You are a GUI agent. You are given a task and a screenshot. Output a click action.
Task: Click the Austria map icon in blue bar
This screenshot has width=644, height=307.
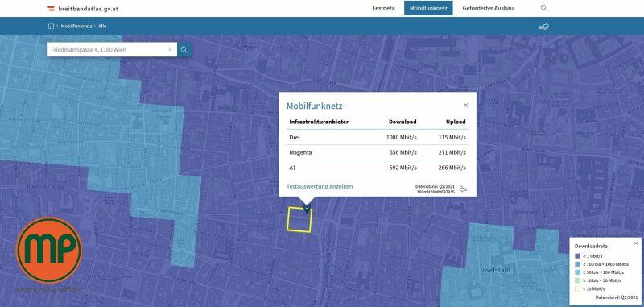tap(544, 27)
